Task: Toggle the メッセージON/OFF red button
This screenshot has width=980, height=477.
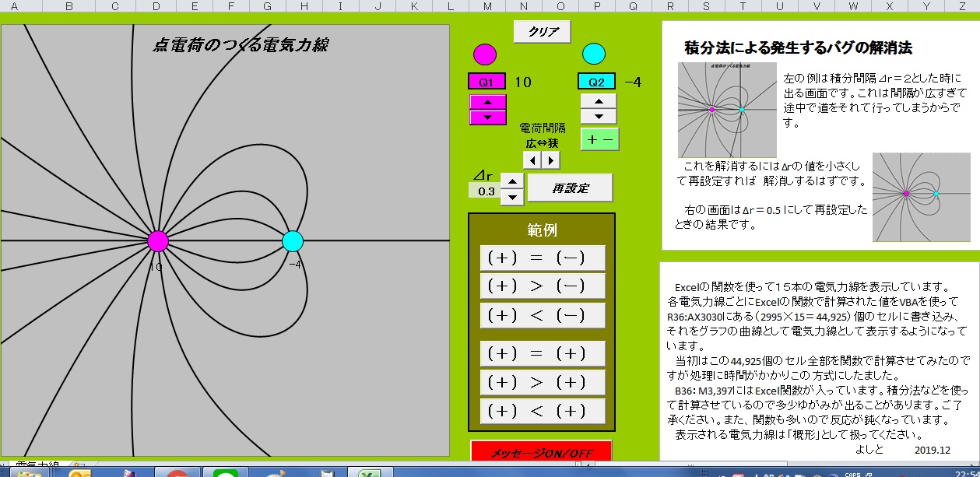Action: (541, 452)
